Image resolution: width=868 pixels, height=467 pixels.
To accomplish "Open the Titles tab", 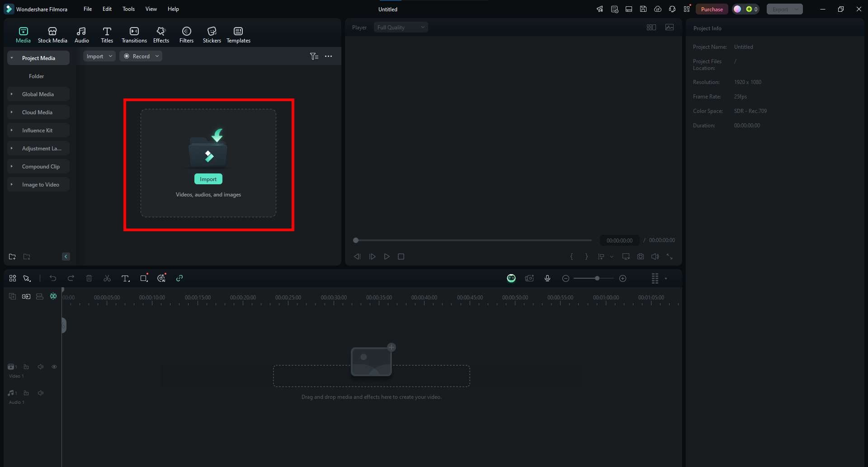I will pyautogui.click(x=107, y=35).
